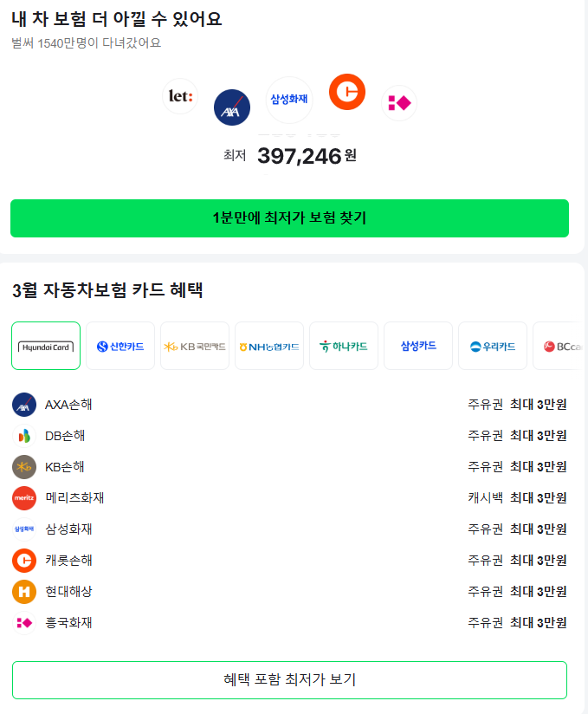Open the AXA손해 주유권 benefit row
The height and width of the screenshot is (714, 588).
tap(294, 404)
